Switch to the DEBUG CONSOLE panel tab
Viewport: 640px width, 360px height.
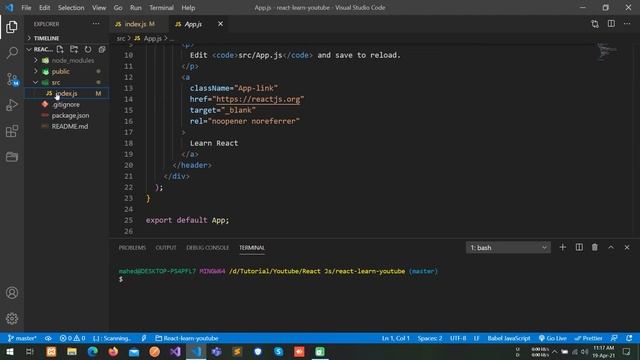point(207,248)
